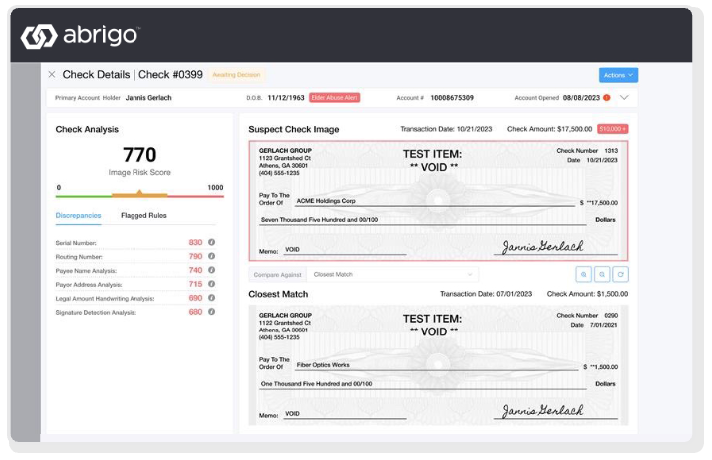Viewport: 712px width, 460px height.
Task: Click the Check Analysis heading
Action: coord(87,129)
